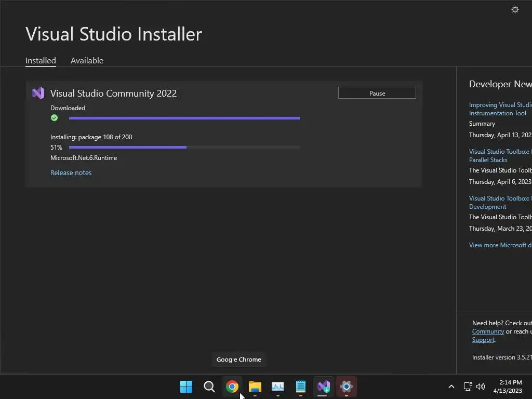Open the performance monitor taskbar app
532x399 pixels.
click(x=278, y=387)
